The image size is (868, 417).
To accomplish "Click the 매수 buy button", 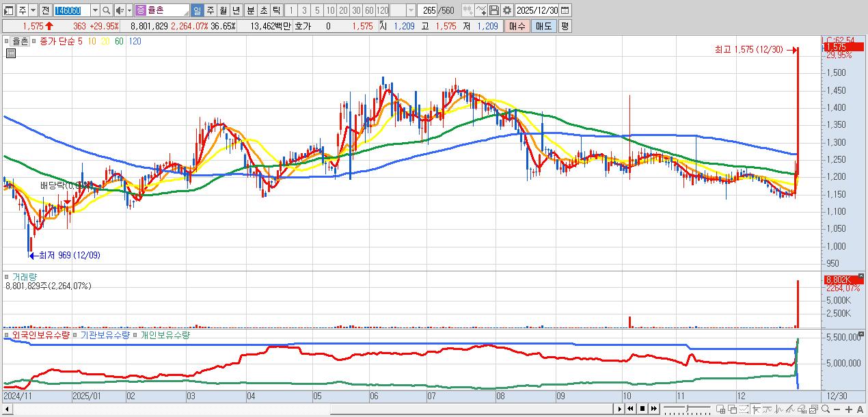I will click(517, 26).
